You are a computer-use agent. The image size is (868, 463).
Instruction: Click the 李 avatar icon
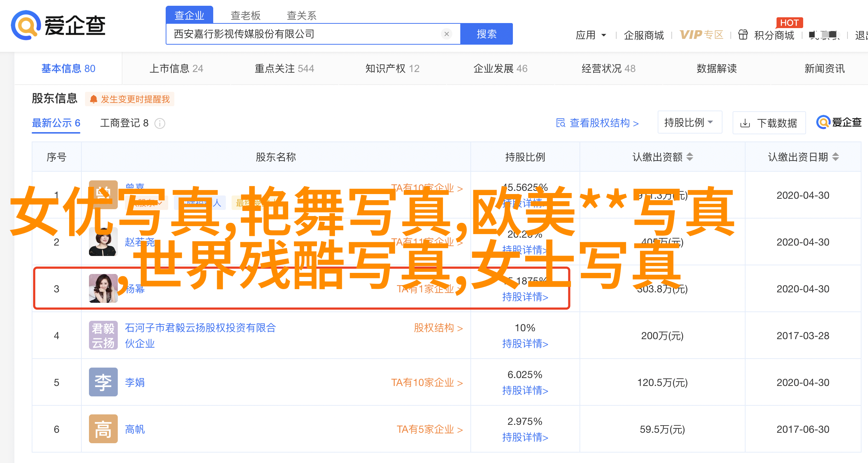[103, 382]
